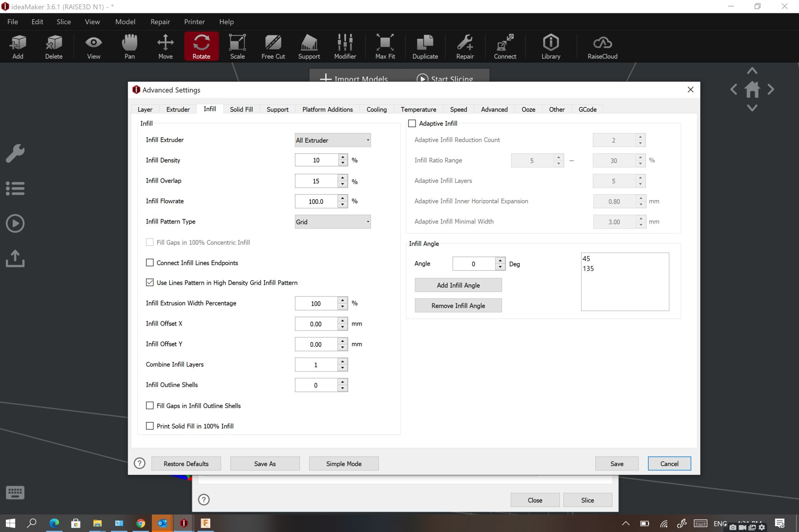Open the list icon in left sidebar
Image resolution: width=799 pixels, height=532 pixels.
tap(15, 188)
